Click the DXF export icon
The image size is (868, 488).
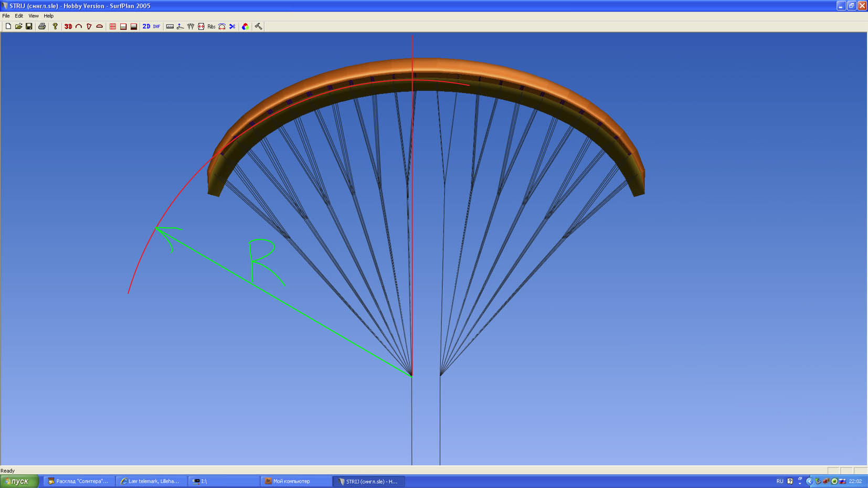coord(156,26)
